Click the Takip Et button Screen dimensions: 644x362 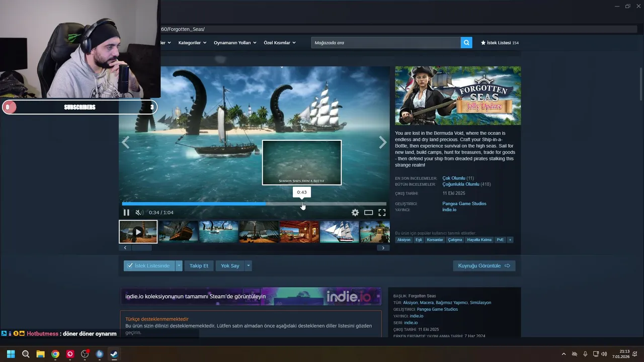199,265
